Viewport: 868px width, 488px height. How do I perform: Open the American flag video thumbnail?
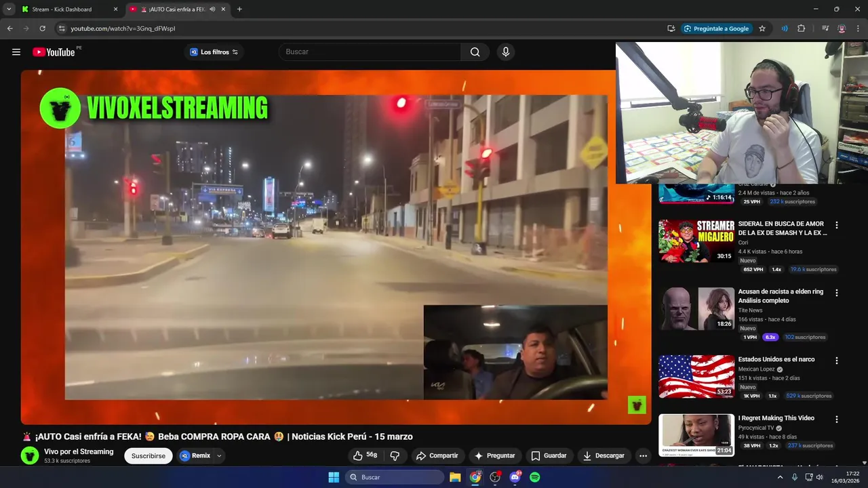tap(696, 376)
